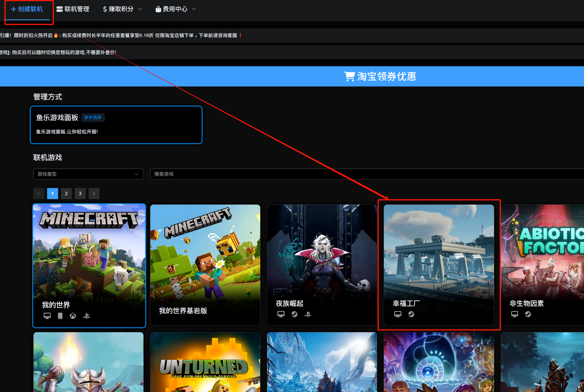Click Steam icon on 幸福工厂 card
Screen dimensions: 584x392
(x=411, y=314)
